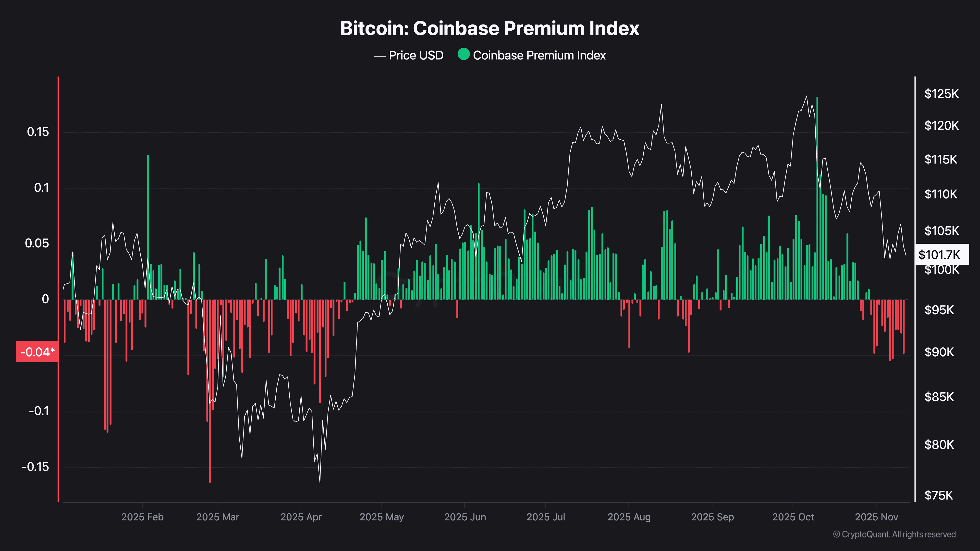Select the 2025 Jul x-axis label
Screen dimensions: 980x551
click(x=546, y=517)
